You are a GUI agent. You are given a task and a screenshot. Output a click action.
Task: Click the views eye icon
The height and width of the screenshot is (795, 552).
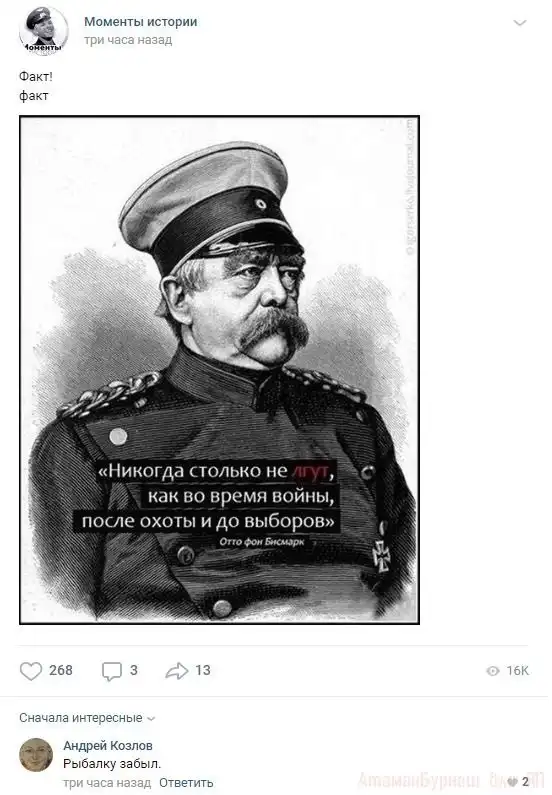(493, 671)
